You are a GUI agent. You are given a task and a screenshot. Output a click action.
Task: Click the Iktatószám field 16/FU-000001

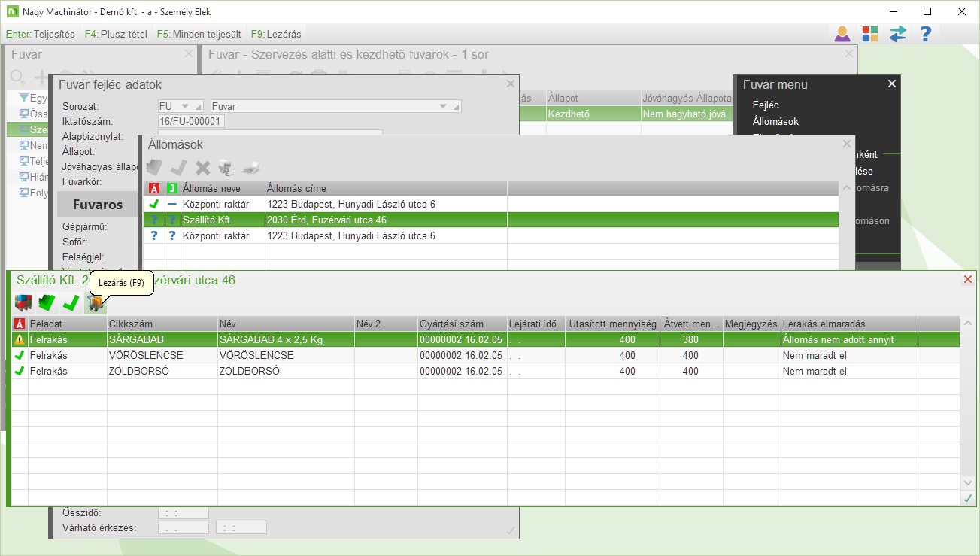click(192, 121)
